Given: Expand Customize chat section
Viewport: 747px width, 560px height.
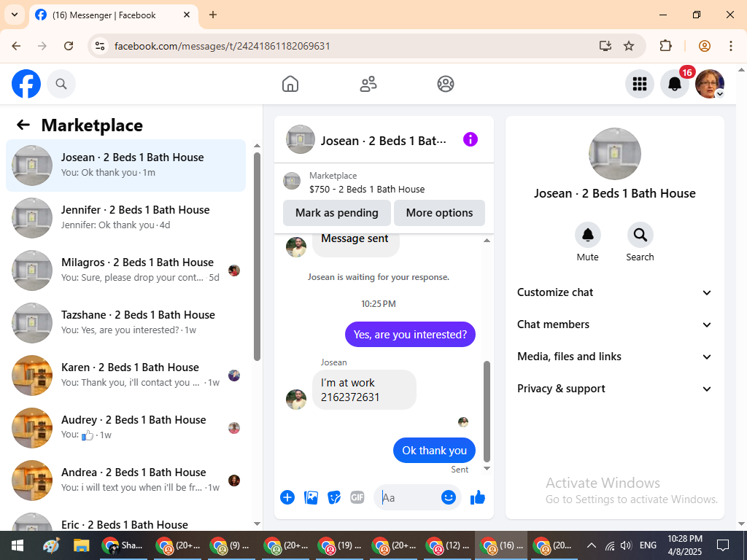Looking at the screenshot, I should (614, 292).
